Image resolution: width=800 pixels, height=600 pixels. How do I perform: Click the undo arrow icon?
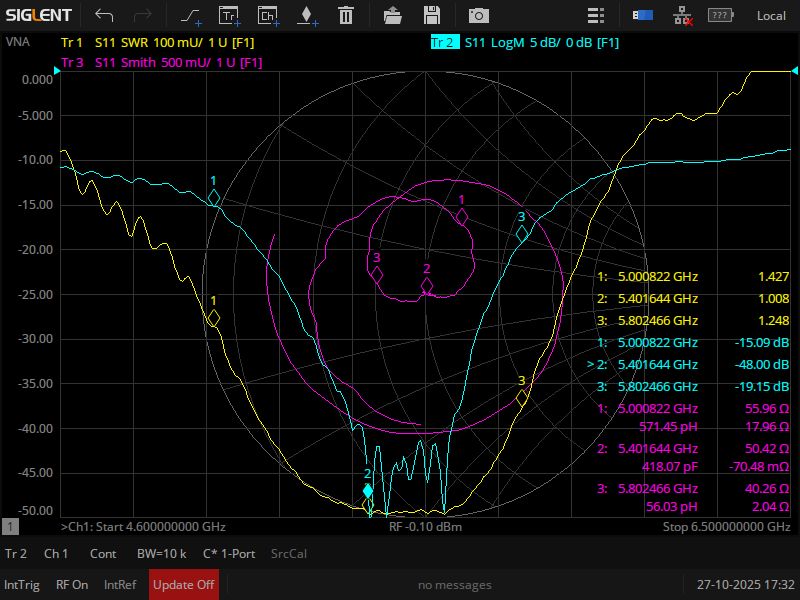coord(104,15)
